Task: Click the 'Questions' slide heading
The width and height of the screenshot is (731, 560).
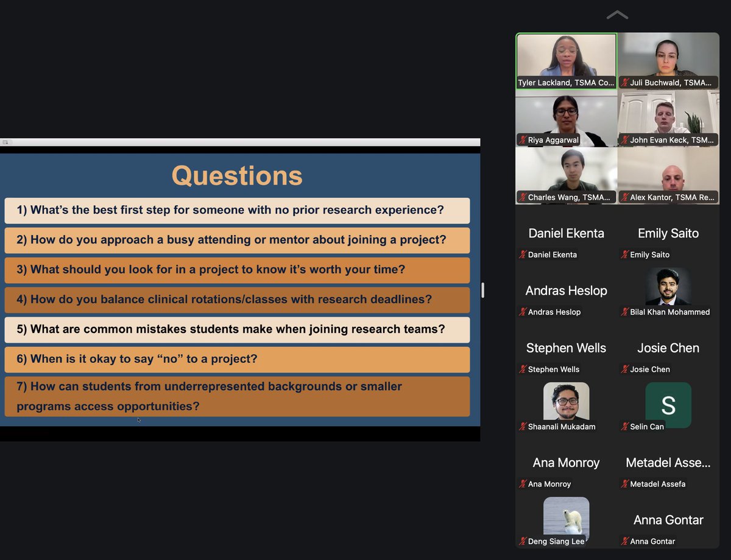Action: [x=237, y=175]
